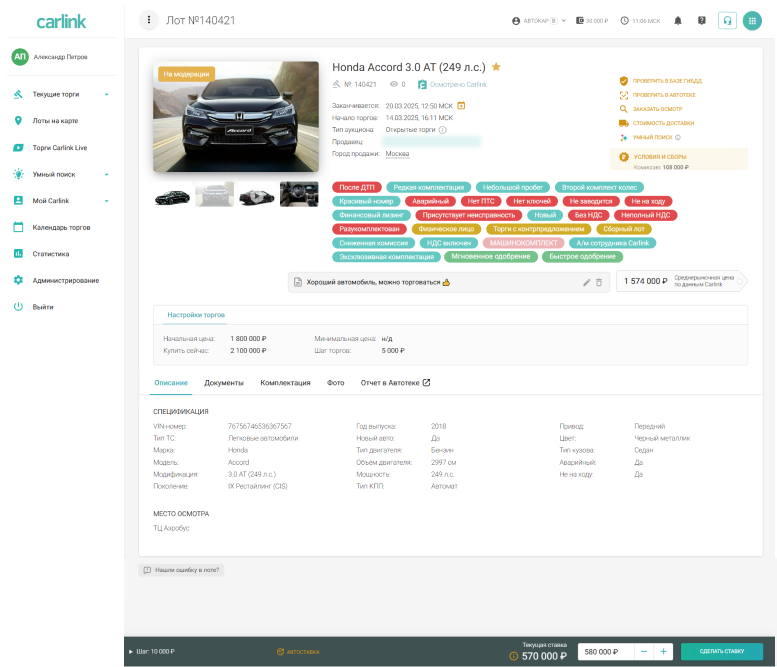Viewport: 777px width, 667px height.
Task: Toggle the favorite star for Honda Accord
Action: 496,67
